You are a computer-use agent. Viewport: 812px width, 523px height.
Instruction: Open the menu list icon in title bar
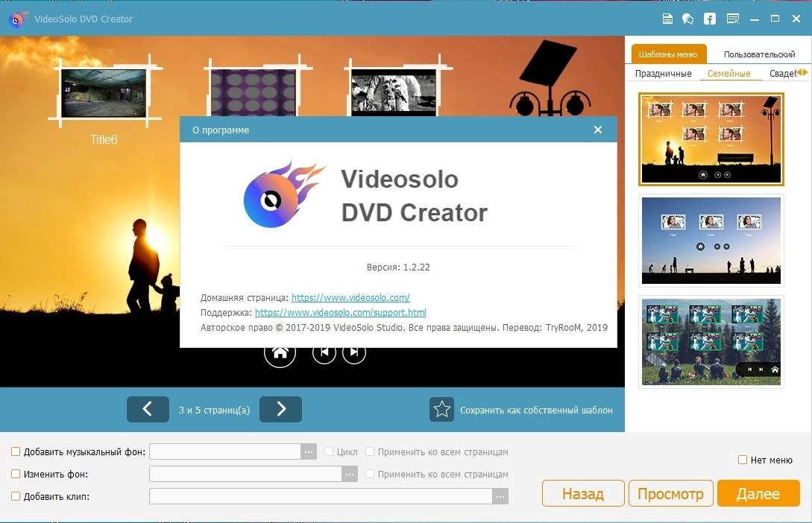733,19
